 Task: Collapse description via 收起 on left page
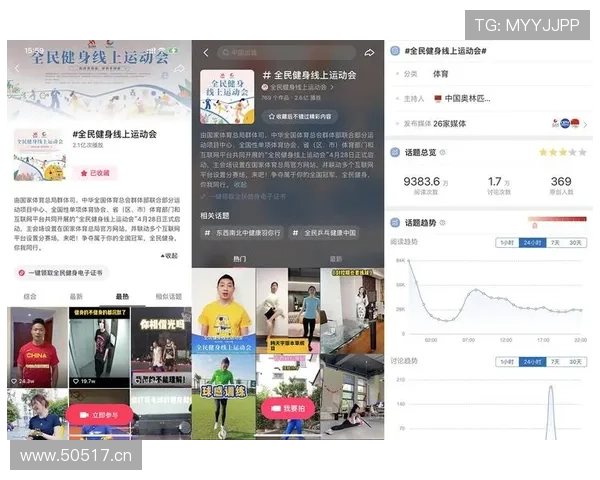pyautogui.click(x=170, y=256)
